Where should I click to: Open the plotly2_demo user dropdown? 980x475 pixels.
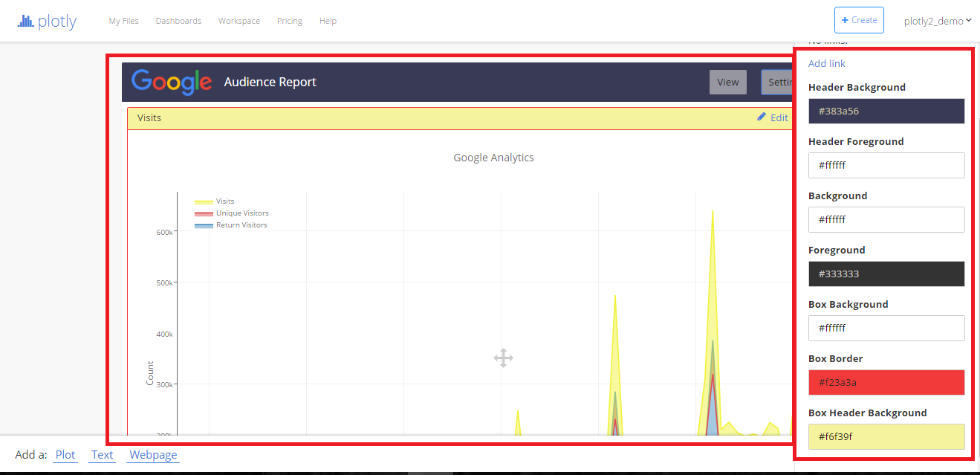click(938, 21)
